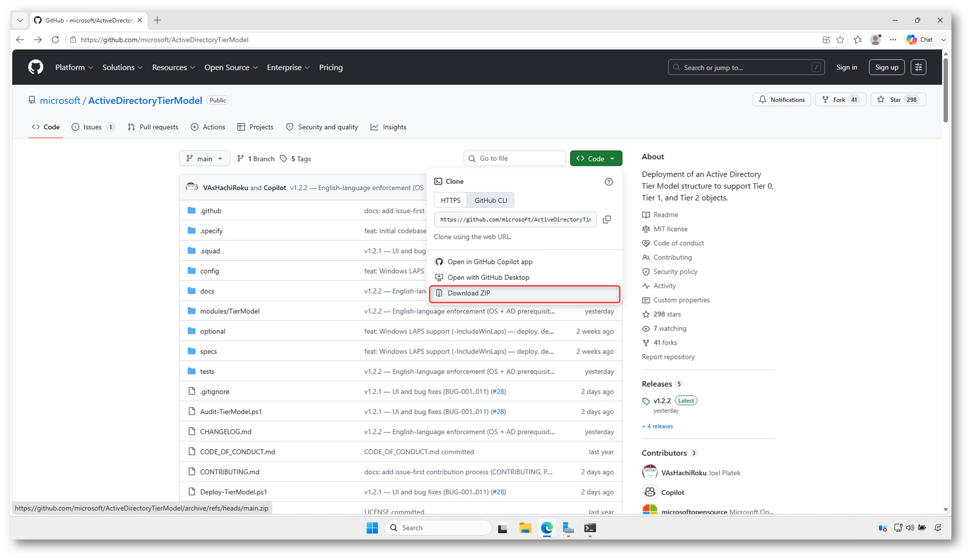
Task: Expand the Copilot Chat dropdown arrow
Action: (x=944, y=40)
